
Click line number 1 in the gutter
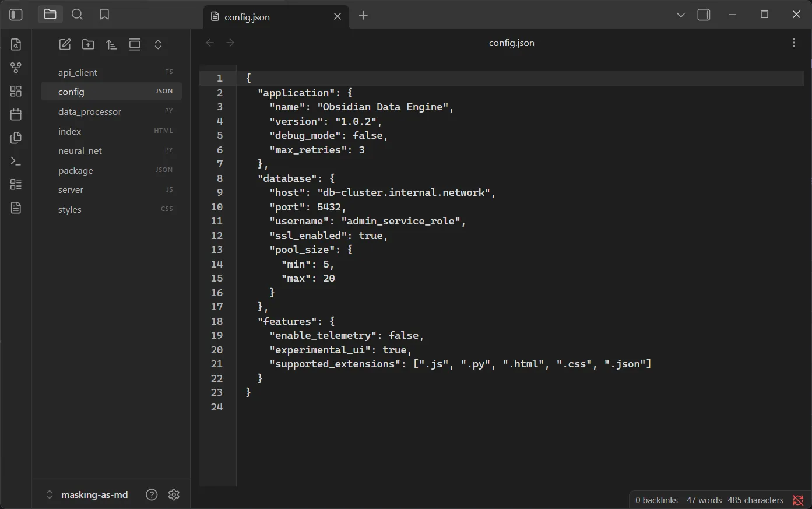point(220,78)
